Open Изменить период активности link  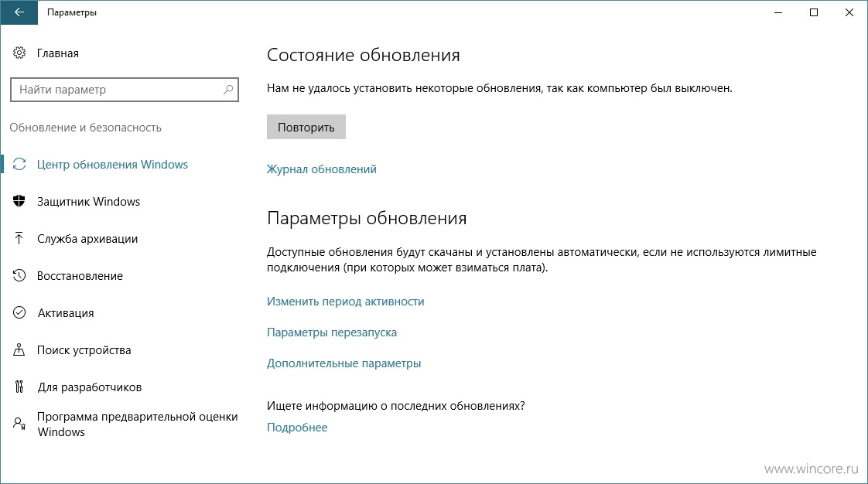[x=346, y=302]
